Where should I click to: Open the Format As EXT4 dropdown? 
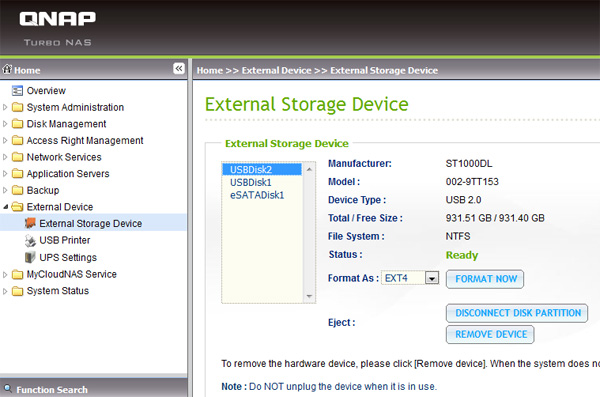[432, 278]
